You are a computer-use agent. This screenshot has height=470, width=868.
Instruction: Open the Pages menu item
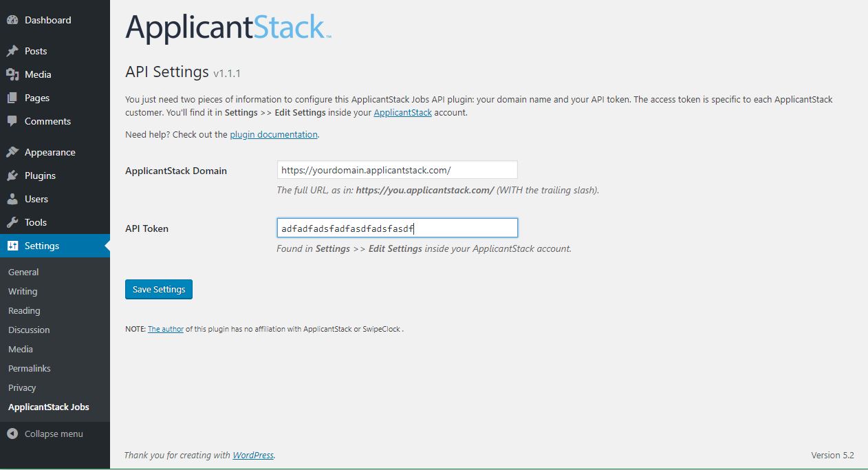[55, 98]
